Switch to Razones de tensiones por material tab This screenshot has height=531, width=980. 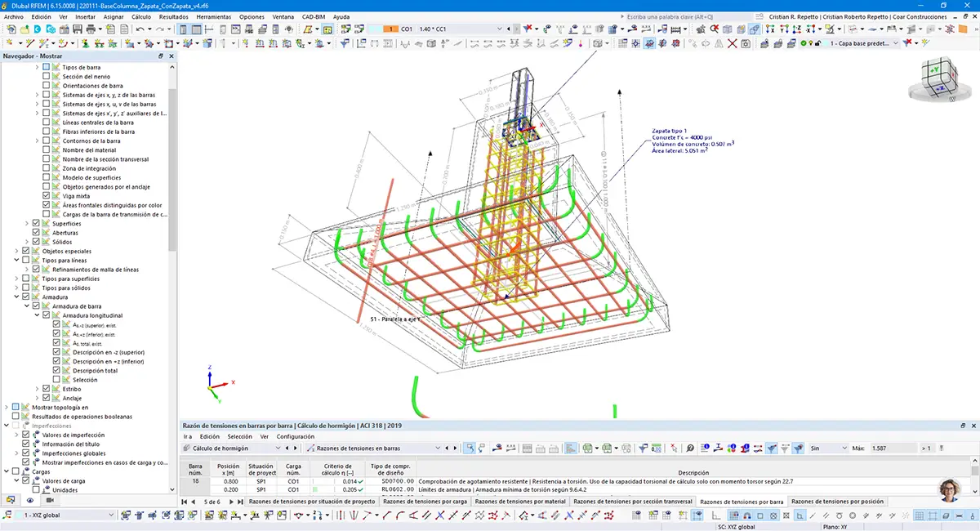coord(520,502)
